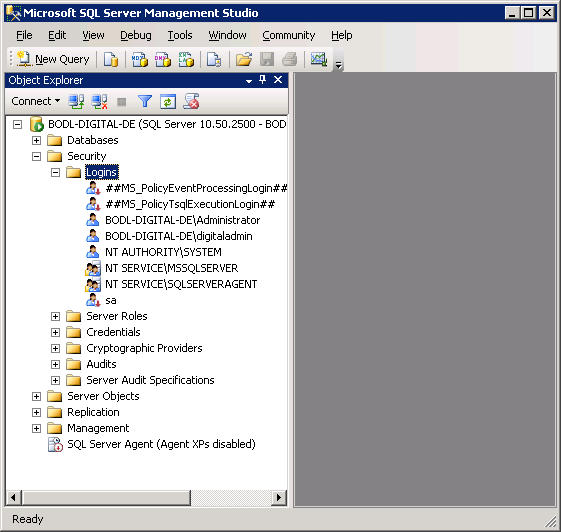Image resolution: width=561 pixels, height=532 pixels.
Task: Click the Print icon in toolbar
Action: [289, 59]
